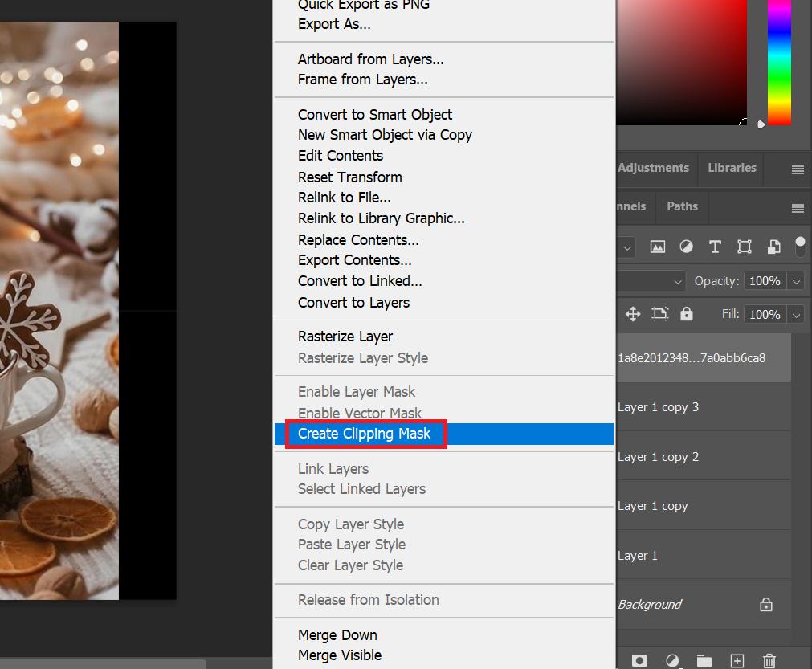The width and height of the screenshot is (812, 669).
Task: Open the Fill dropdown arrow
Action: click(x=796, y=315)
